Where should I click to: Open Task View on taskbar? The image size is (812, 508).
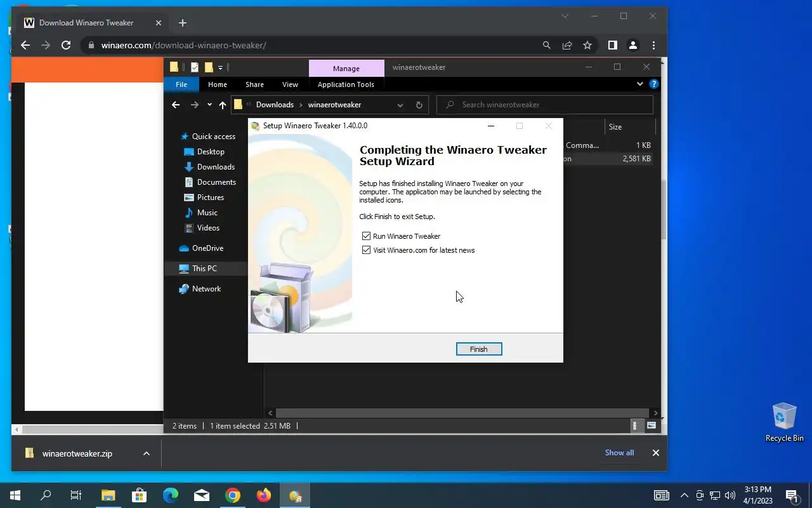pyautogui.click(x=76, y=495)
